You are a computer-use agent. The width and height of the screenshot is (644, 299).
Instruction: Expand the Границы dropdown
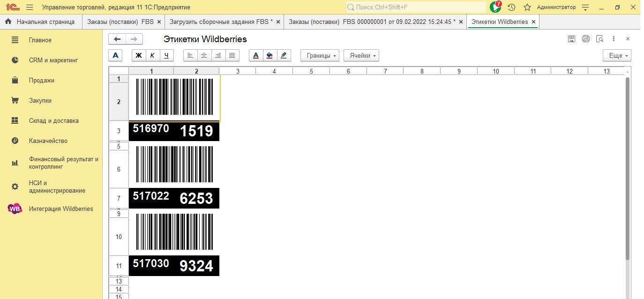click(320, 55)
